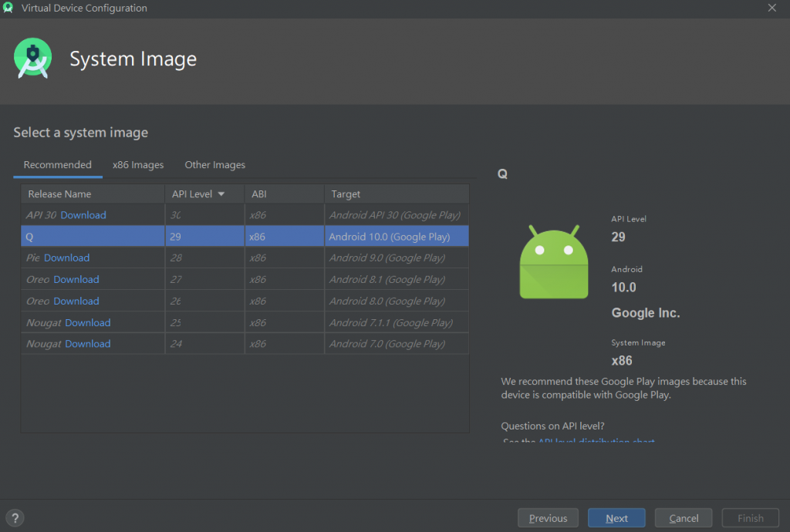Download the Nougat API 25 image
The image size is (790, 532).
[x=88, y=322]
